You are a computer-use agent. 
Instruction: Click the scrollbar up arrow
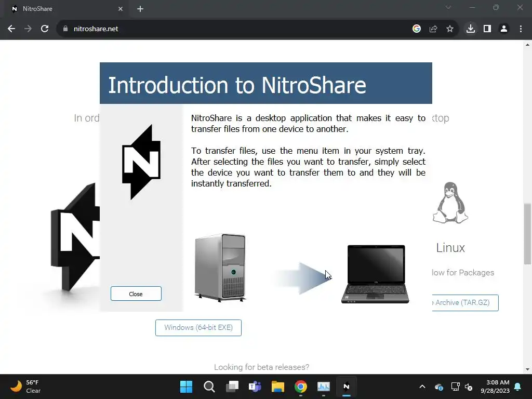[x=528, y=45]
